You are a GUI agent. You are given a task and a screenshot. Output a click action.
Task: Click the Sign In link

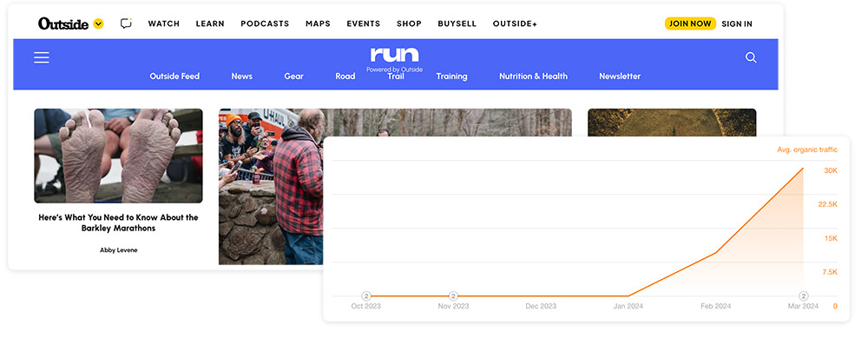[737, 23]
